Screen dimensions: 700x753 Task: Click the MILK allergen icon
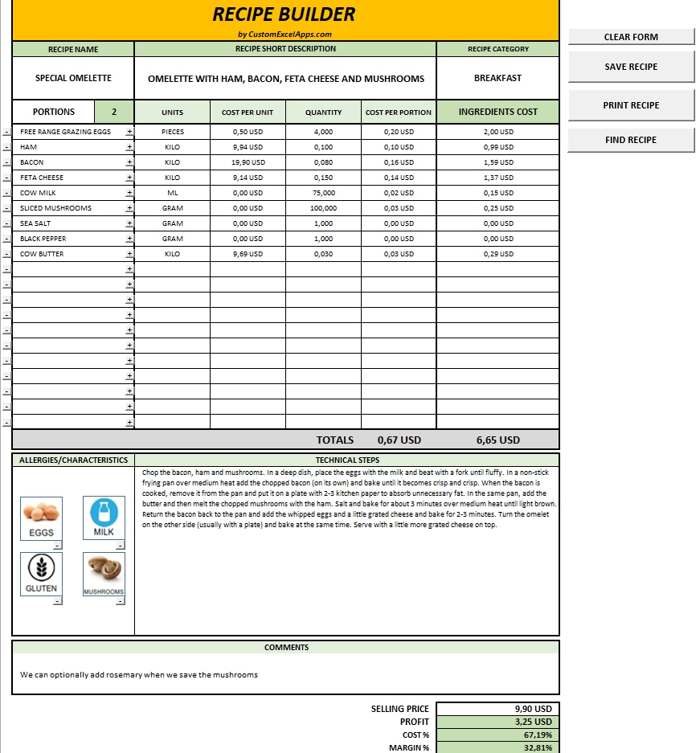[x=104, y=518]
